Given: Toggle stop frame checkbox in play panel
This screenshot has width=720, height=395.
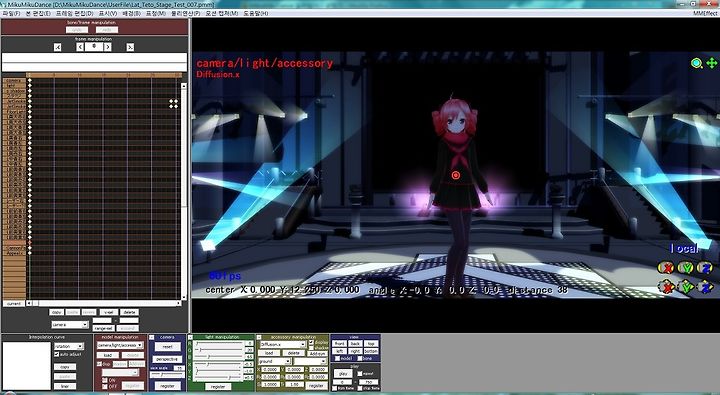Looking at the screenshot, I should pos(360,388).
